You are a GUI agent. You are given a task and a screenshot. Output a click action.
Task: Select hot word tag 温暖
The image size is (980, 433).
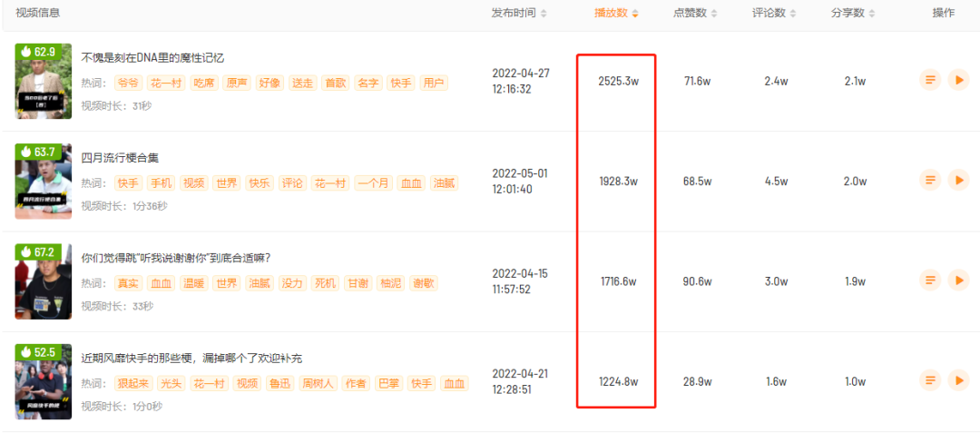[x=195, y=283]
